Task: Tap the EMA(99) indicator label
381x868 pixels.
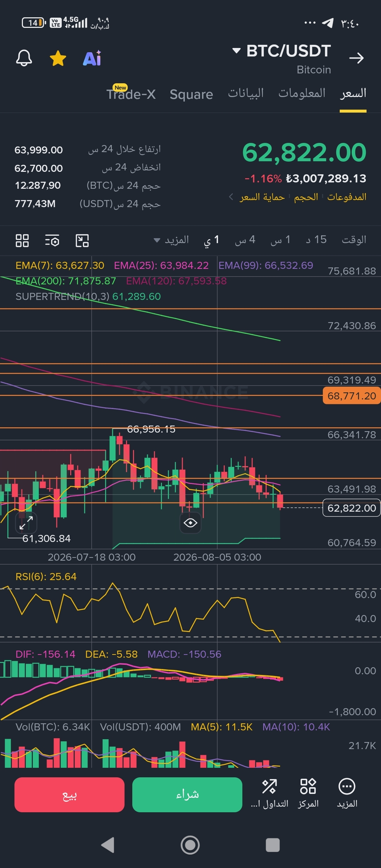Action: pos(266,265)
